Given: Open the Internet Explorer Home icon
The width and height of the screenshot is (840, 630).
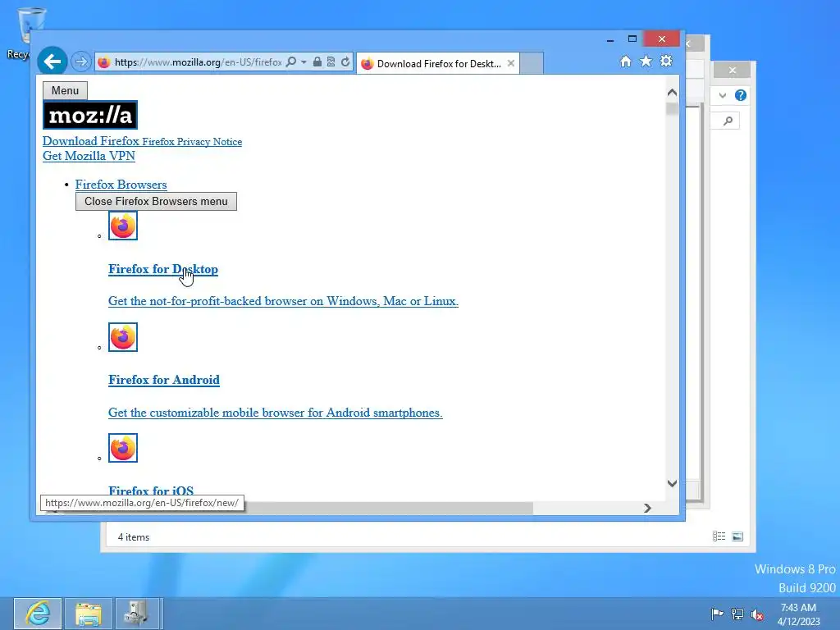Looking at the screenshot, I should (x=626, y=62).
